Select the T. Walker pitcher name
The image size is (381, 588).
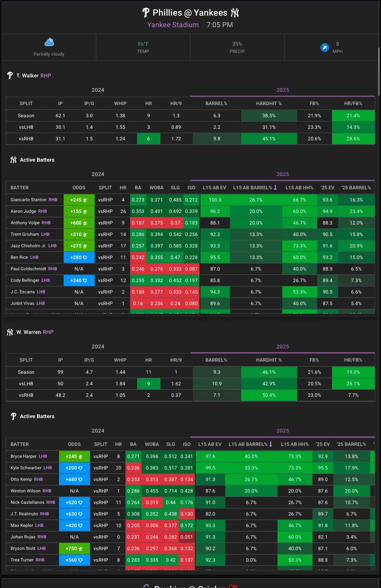point(27,75)
